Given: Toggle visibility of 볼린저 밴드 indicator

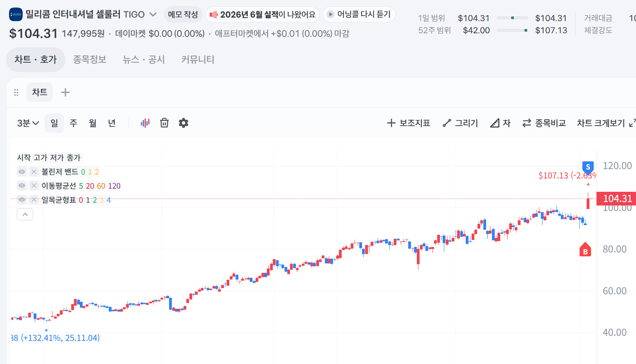Looking at the screenshot, I should pyautogui.click(x=22, y=172).
